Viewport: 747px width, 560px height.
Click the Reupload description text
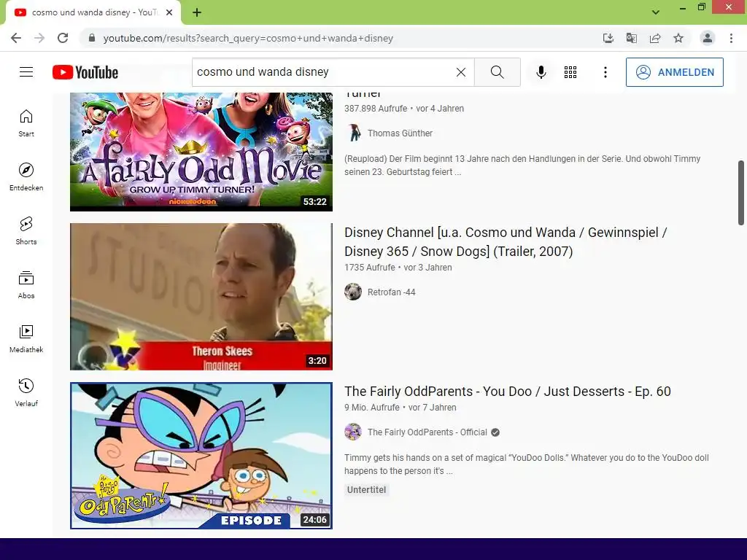coord(522,166)
